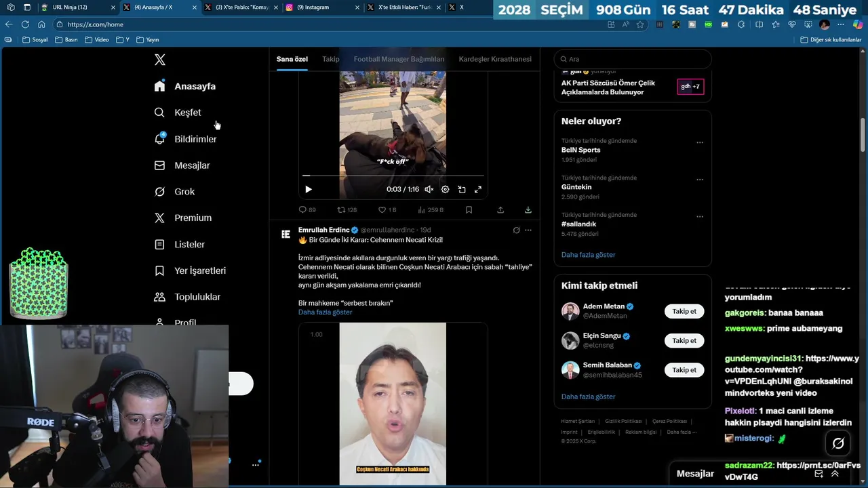Open the Premium page
The image size is (868, 488).
[x=182, y=218]
